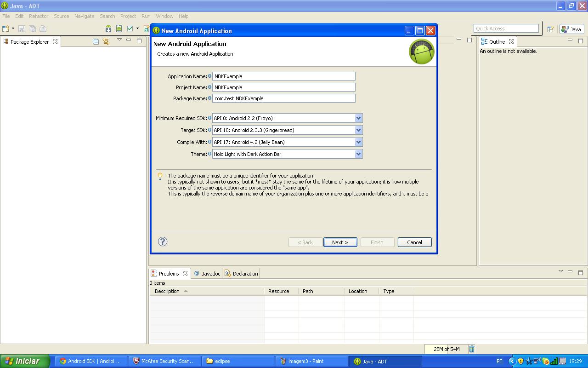The image size is (588, 368).
Task: Open Problems view menu triangle
Action: click(560, 271)
